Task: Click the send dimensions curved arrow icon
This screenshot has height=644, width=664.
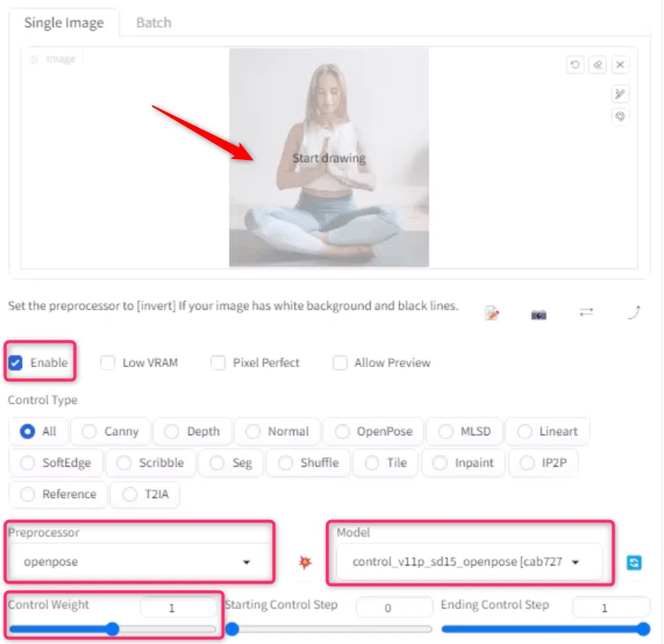Action: [x=634, y=312]
